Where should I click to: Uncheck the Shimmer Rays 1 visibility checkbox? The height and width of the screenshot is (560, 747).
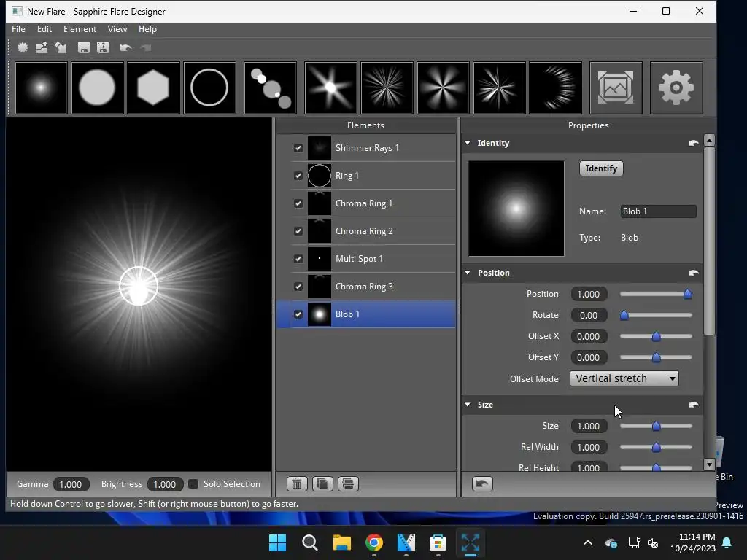[298, 148]
